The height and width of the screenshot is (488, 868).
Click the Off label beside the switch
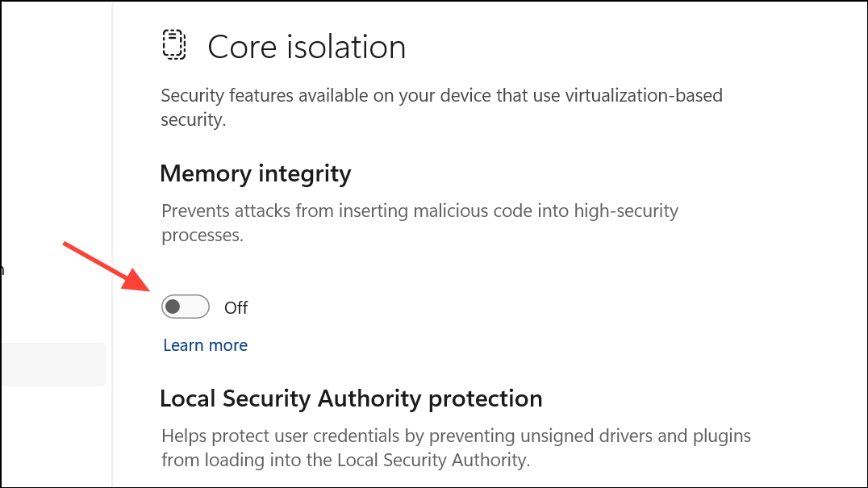tap(236, 308)
